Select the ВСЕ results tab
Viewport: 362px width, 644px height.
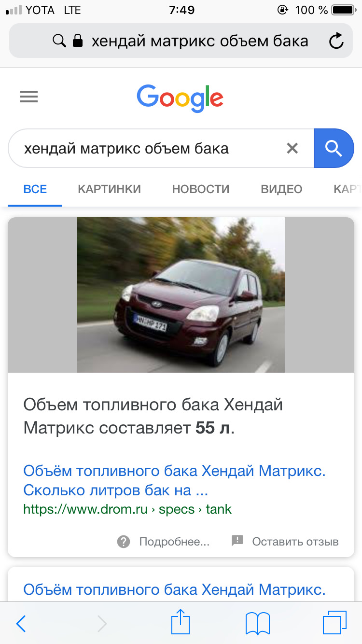(x=35, y=189)
